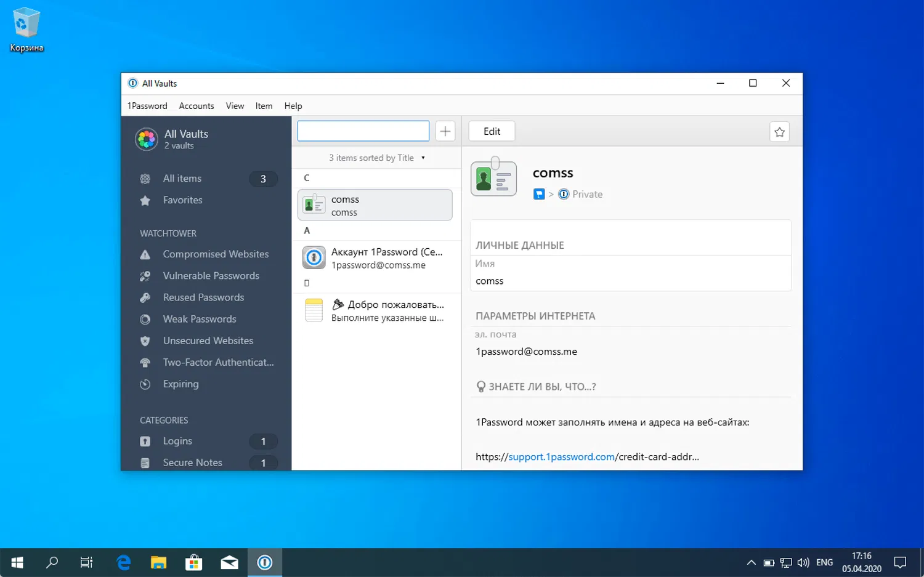Click inside the search field

(x=363, y=131)
